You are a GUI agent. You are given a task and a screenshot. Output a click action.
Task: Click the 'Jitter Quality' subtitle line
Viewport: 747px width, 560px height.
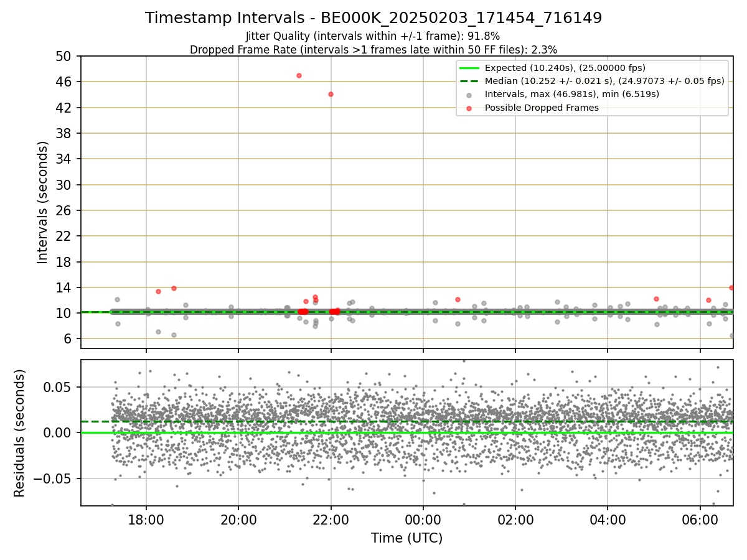point(373,36)
